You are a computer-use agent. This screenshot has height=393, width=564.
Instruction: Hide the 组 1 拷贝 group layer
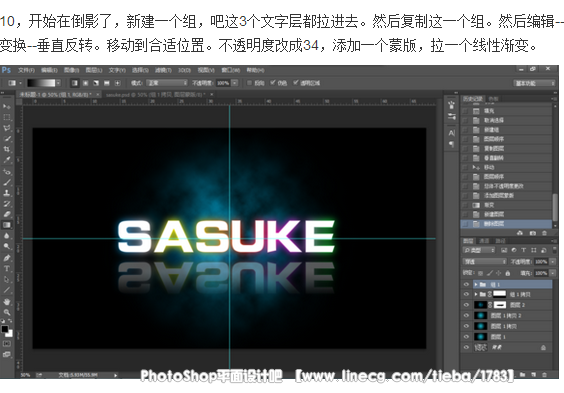[466, 294]
